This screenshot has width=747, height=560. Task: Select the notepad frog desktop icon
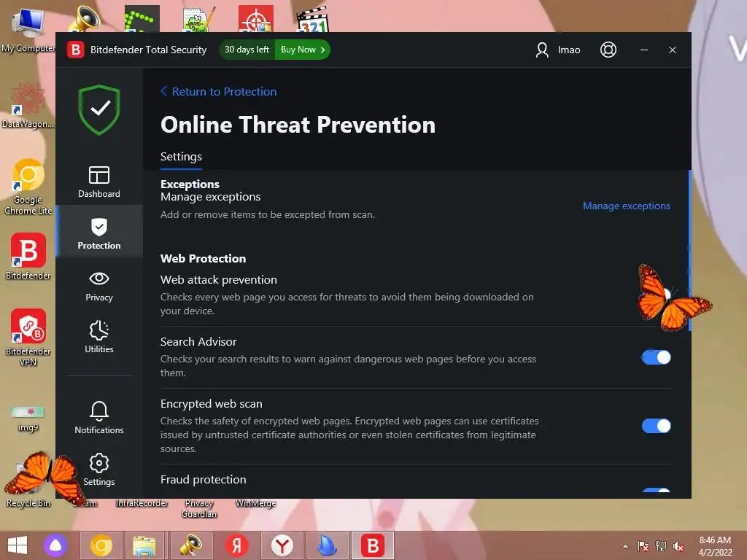pyautogui.click(x=198, y=19)
